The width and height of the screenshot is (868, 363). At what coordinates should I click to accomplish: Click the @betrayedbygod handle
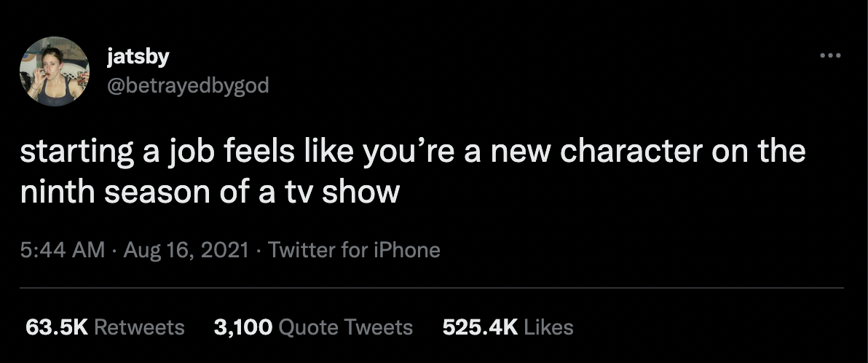pos(188,85)
